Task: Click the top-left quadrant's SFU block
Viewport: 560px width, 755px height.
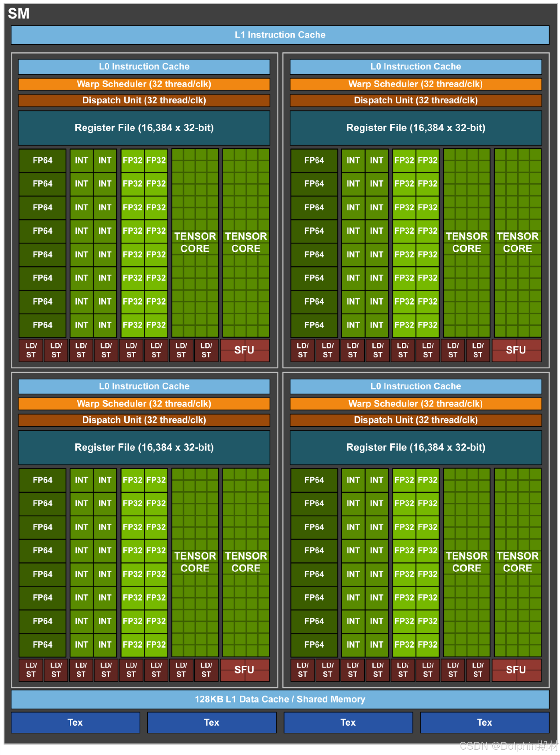Action: tap(245, 350)
